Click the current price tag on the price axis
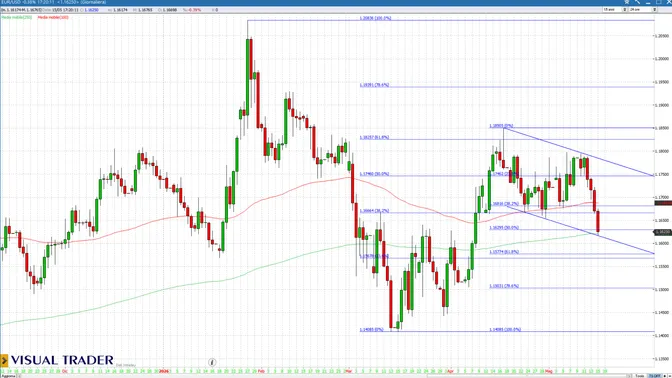The image size is (672, 378). tap(663, 232)
